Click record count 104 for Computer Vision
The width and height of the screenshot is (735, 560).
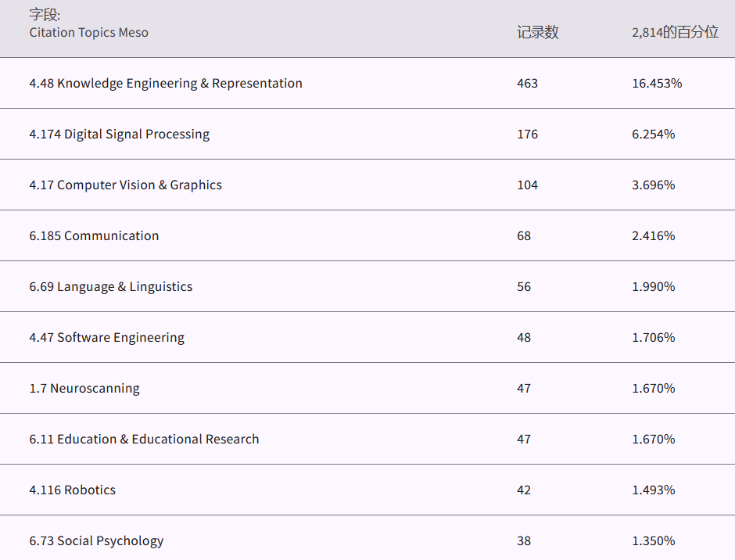point(527,185)
